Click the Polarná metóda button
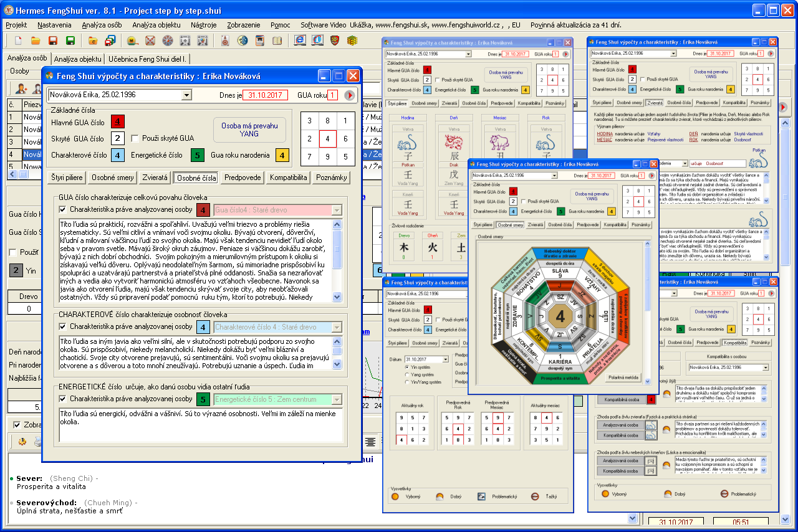 623,378
